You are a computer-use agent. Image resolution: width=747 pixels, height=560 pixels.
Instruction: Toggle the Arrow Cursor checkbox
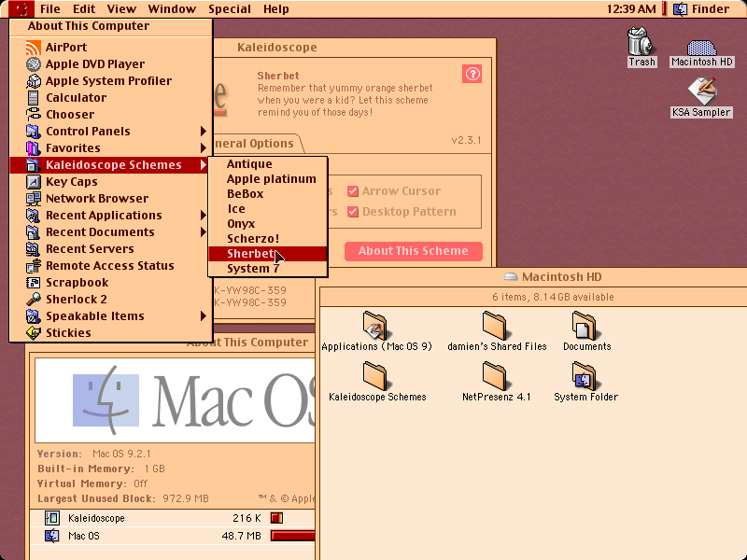pyautogui.click(x=353, y=191)
